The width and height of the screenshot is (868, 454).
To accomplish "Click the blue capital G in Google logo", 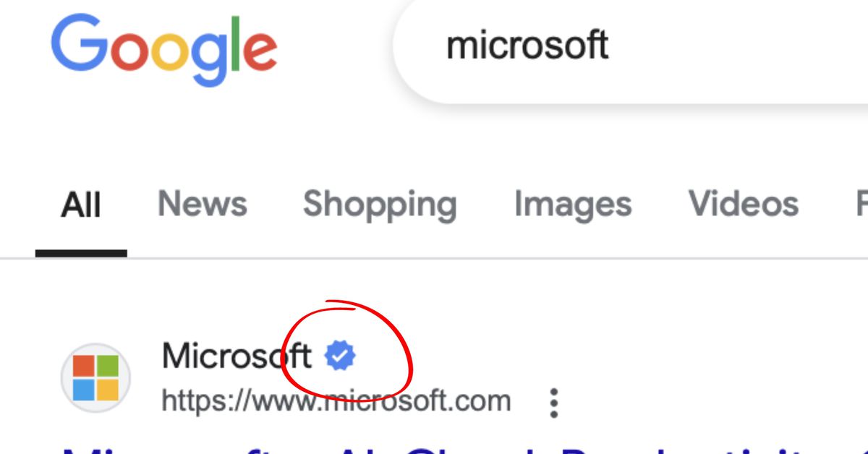I will point(77,43).
